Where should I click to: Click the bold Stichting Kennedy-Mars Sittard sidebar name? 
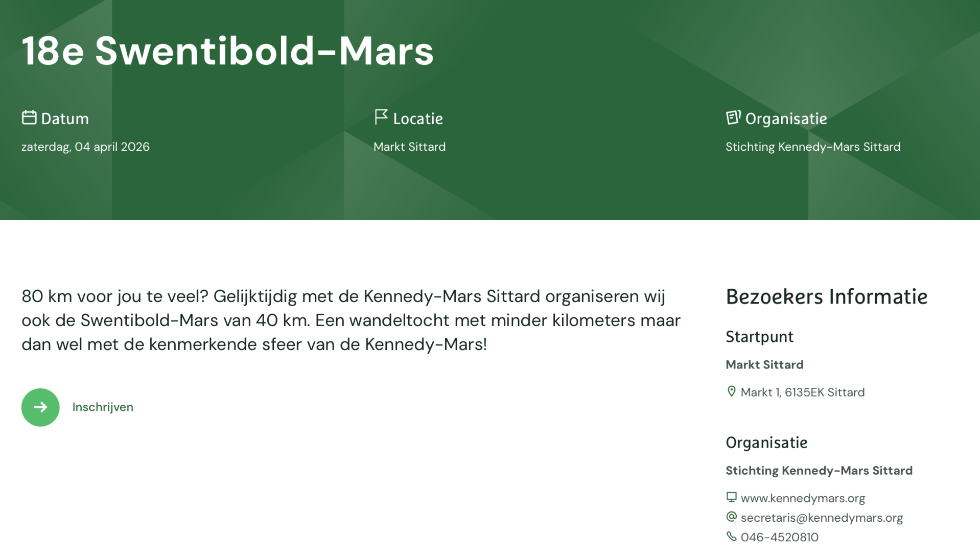(819, 471)
